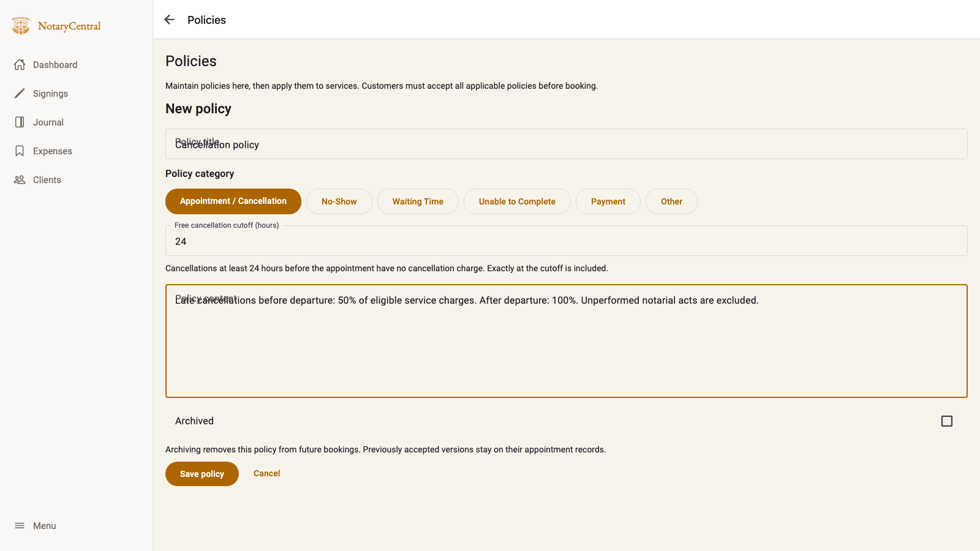The image size is (980, 551).
Task: Click the 'Cancellations at least 24 hours' helper text
Action: click(x=386, y=268)
